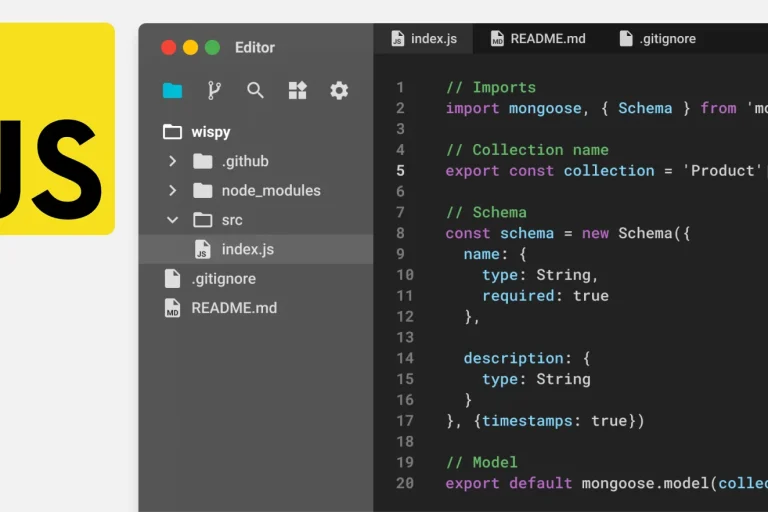Click the '// Collection name' comment
This screenshot has height=512, width=768.
pyautogui.click(x=527, y=150)
